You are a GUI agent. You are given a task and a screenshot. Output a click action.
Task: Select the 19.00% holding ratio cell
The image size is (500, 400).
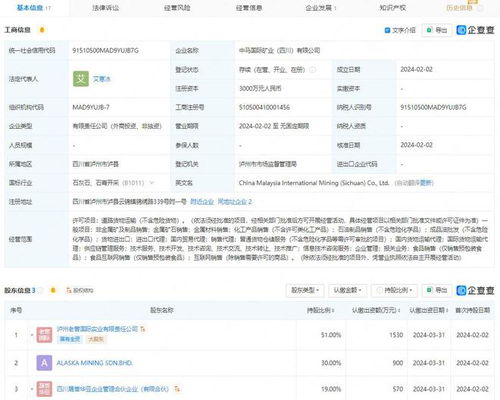tap(331, 389)
